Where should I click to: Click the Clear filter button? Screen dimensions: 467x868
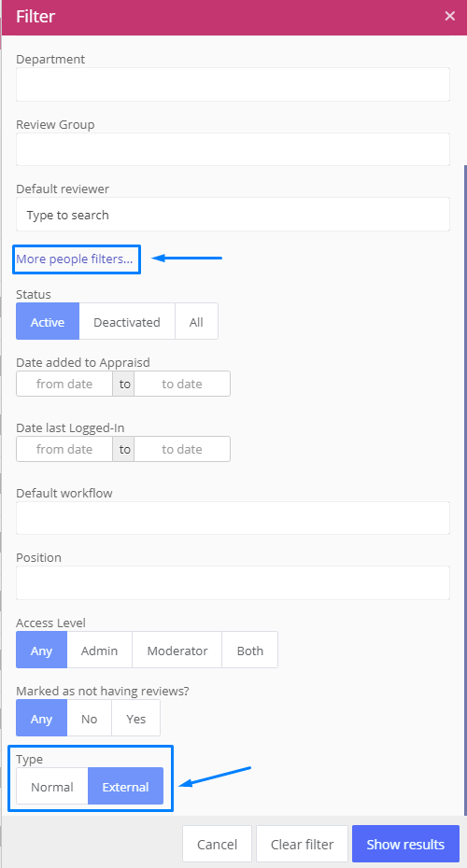click(x=302, y=844)
